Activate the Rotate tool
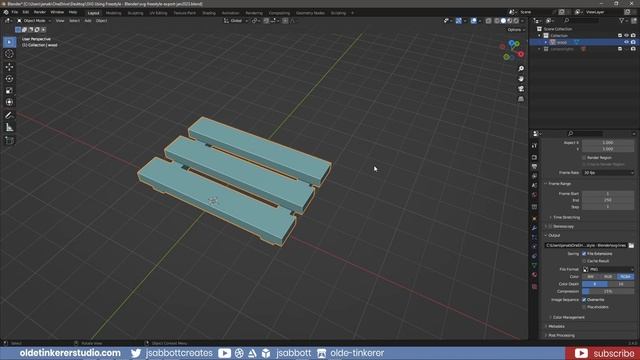 coord(9,78)
